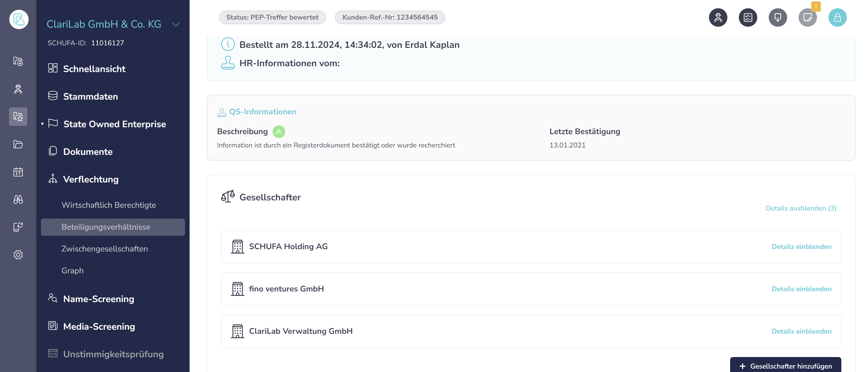Image resolution: width=868 pixels, height=372 pixels.
Task: Open Name-Screening menu item
Action: point(91,299)
